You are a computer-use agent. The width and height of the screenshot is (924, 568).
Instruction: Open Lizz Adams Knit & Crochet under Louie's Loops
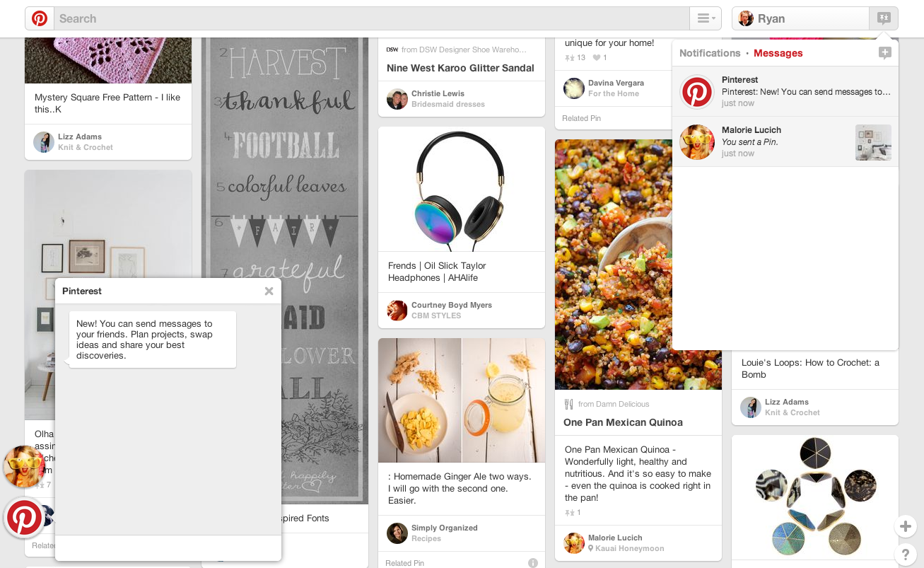[792, 407]
